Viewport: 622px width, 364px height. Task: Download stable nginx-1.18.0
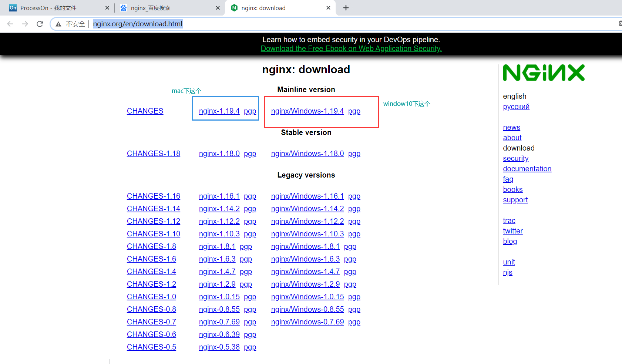pos(219,154)
